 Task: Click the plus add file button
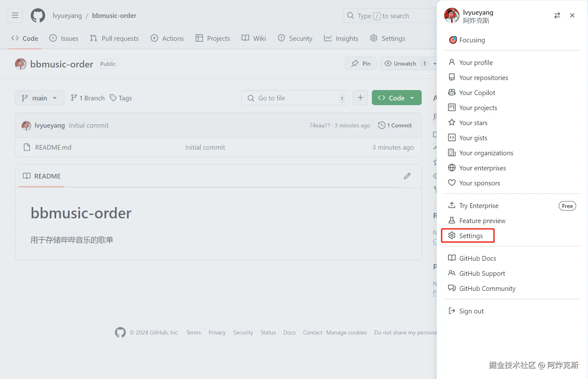(360, 98)
